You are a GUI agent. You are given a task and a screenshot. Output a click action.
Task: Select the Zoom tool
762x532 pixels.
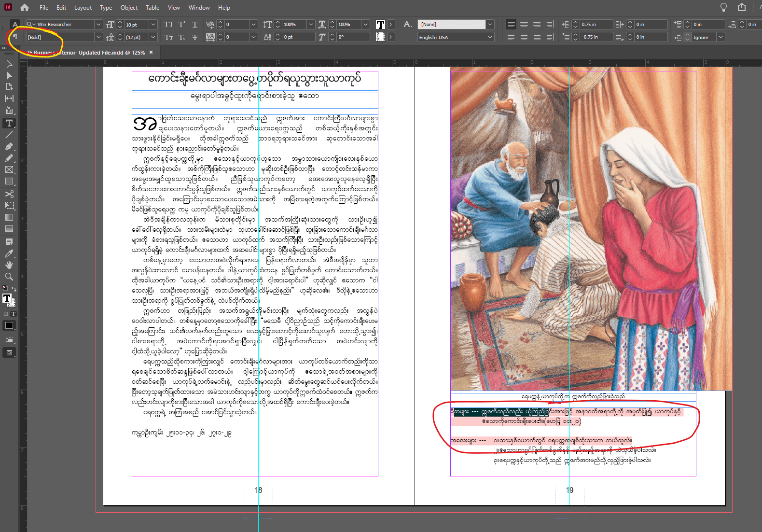click(9, 276)
